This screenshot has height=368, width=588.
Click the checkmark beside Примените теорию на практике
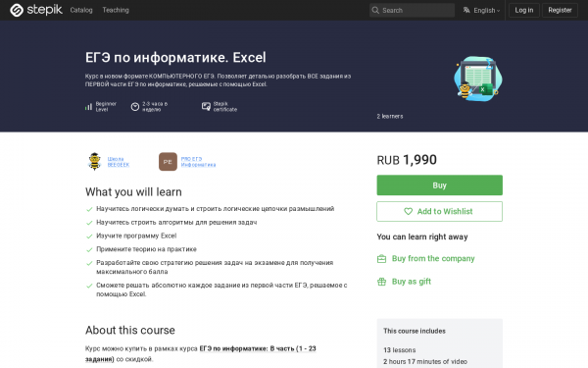(x=89, y=249)
